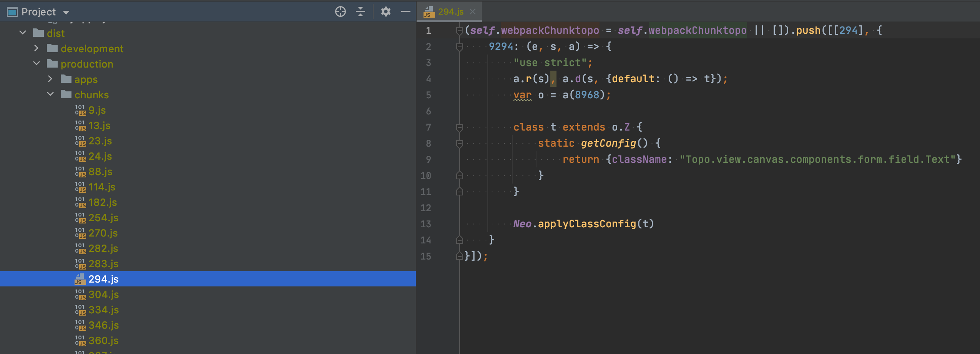Screen dimensions: 980x354
Task: Click Neo.applyClassConfig call
Action: tap(583, 224)
